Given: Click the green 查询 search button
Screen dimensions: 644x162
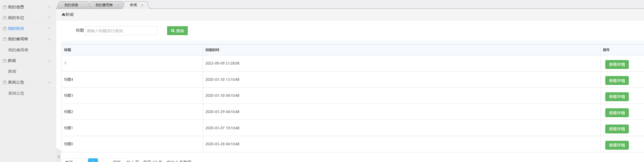Looking at the screenshot, I should coord(177,31).
